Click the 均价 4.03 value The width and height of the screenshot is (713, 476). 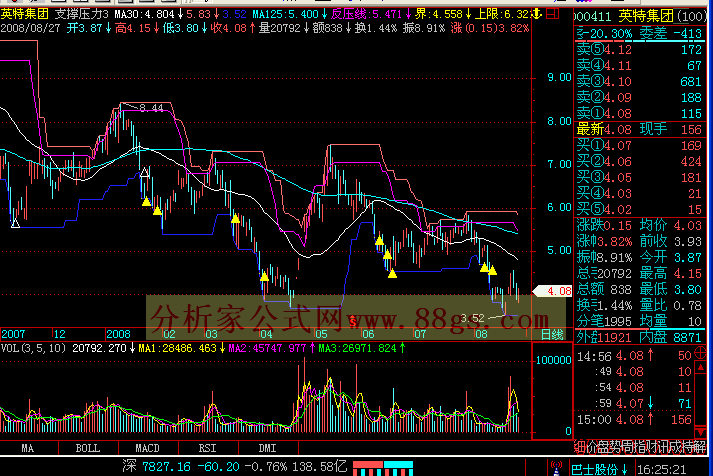pos(689,225)
